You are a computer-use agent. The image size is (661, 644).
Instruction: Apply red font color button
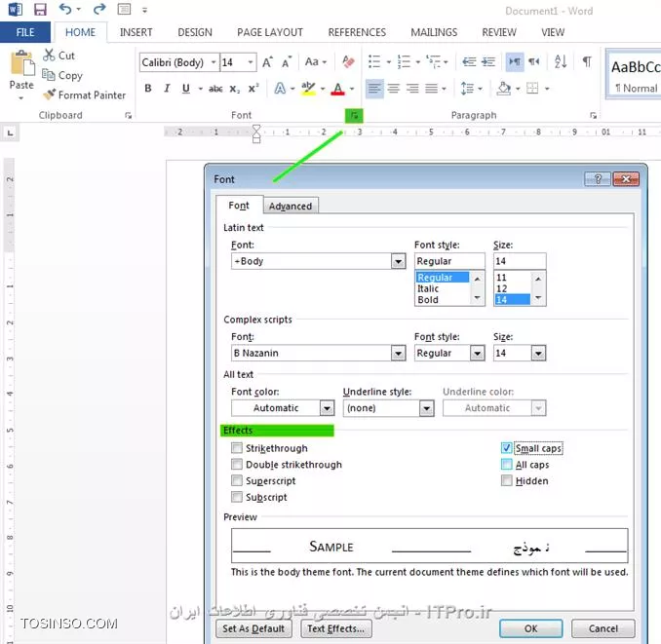click(x=337, y=89)
